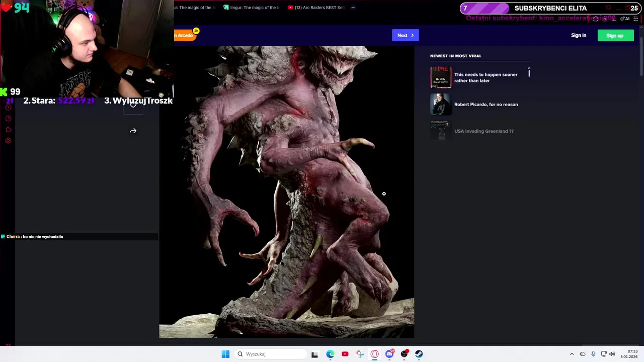Click the Robert Picardo thumbnail
The height and width of the screenshot is (362, 644).
tap(441, 105)
